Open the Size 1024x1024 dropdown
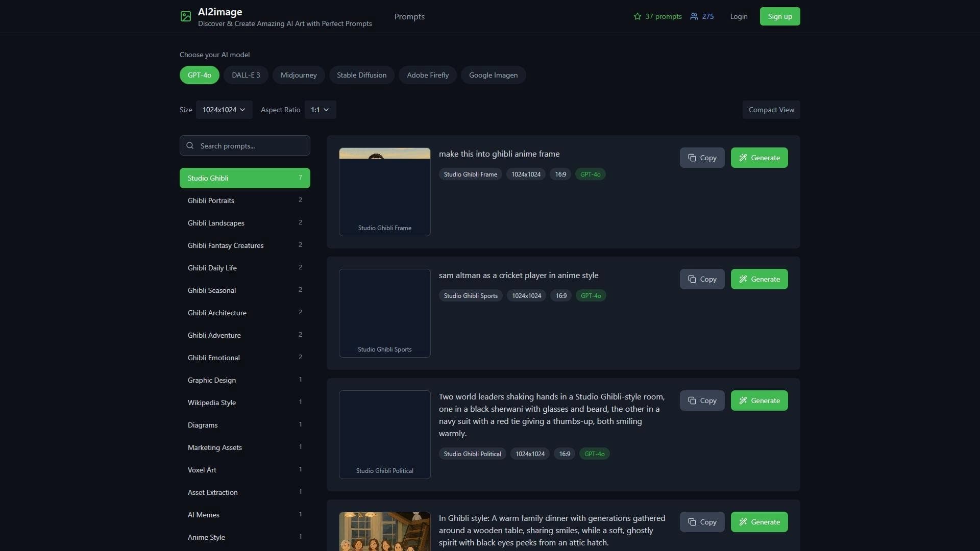This screenshot has height=551, width=980. pos(224,110)
